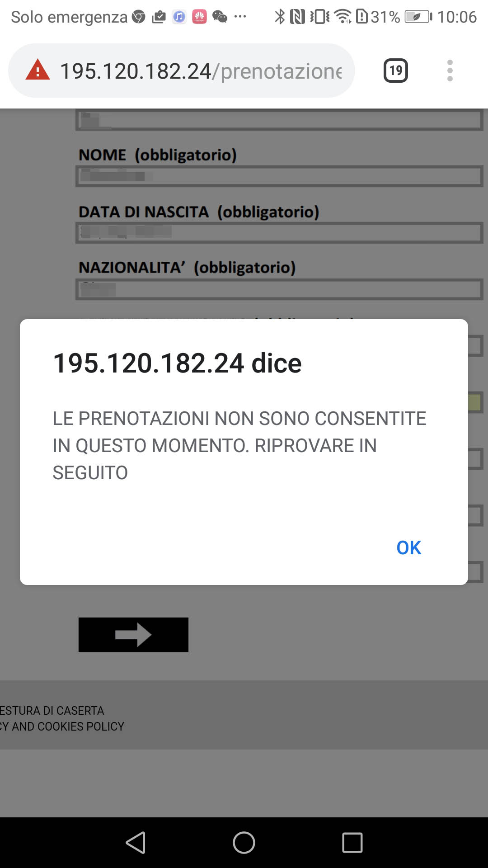Open the QUESTURA DI CASERTA link
Image resolution: width=488 pixels, height=868 pixels.
(52, 710)
